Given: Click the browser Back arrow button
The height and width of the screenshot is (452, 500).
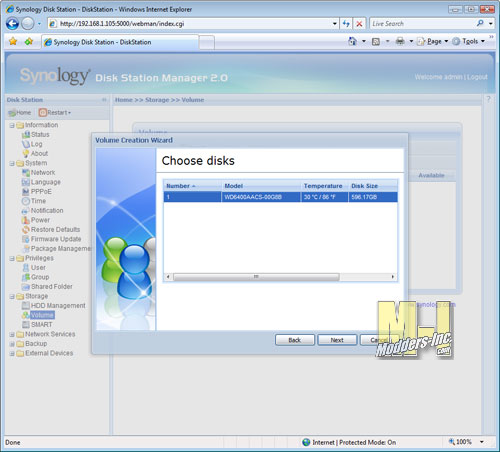Looking at the screenshot, I should coord(13,24).
